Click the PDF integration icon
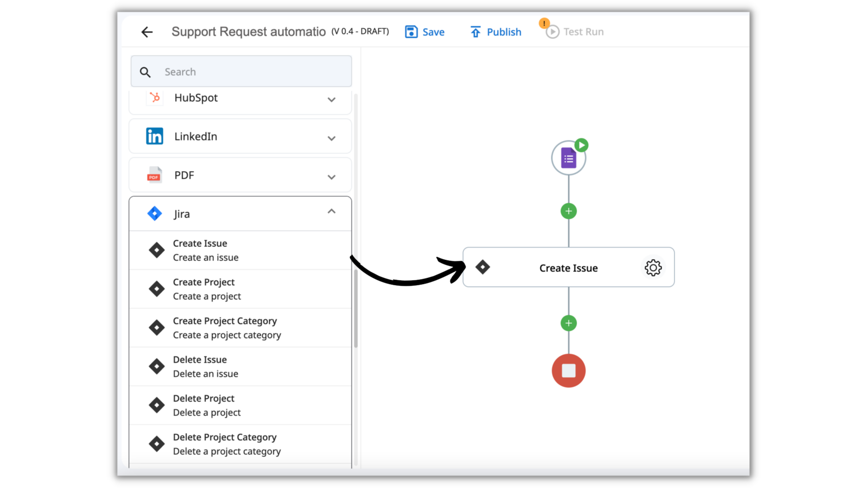This screenshot has width=868, height=488. tap(154, 175)
